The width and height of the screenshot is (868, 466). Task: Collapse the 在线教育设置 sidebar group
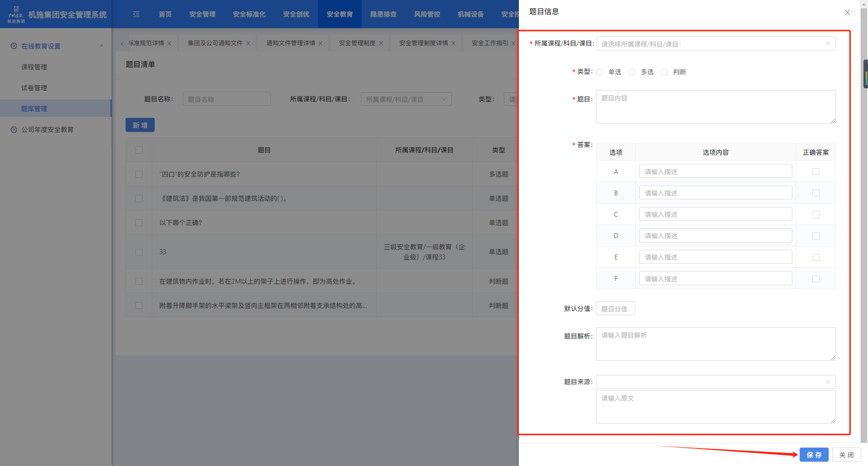pos(101,46)
